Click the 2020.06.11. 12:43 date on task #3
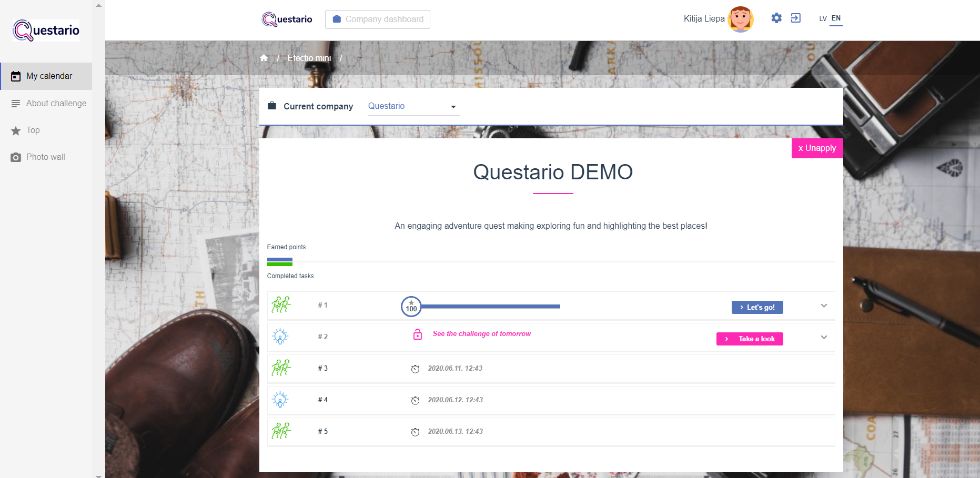Screen dimensions: 980x478 click(x=455, y=369)
